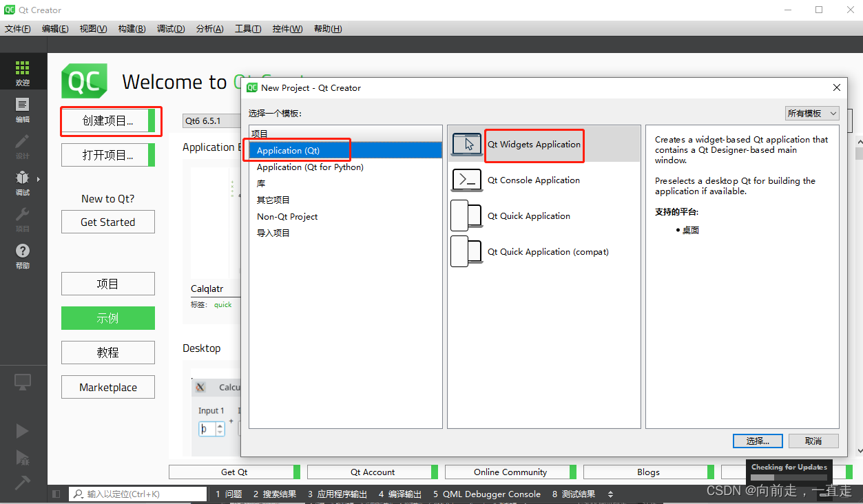Open the 1 问题 output pane
This screenshot has width=863, height=504.
point(229,494)
